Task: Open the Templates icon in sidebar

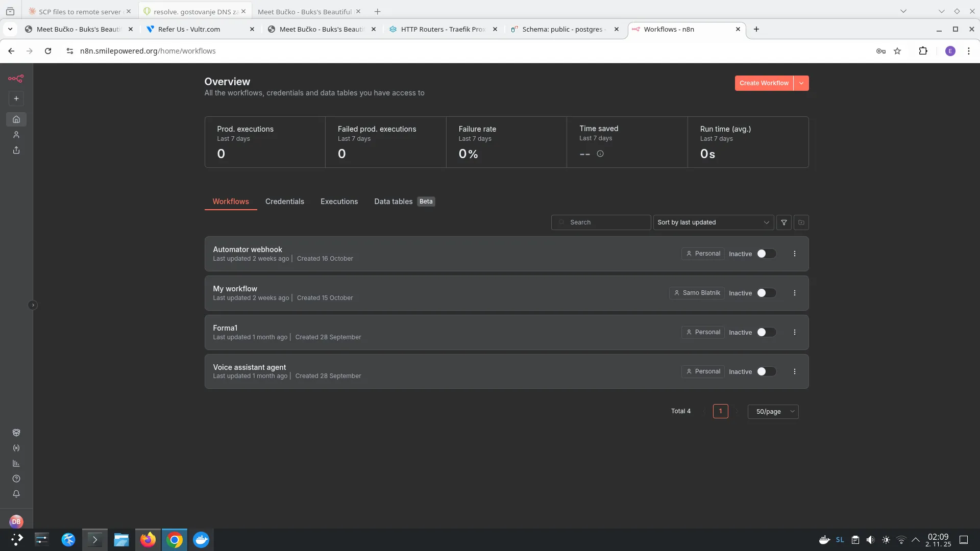Action: [x=16, y=433]
